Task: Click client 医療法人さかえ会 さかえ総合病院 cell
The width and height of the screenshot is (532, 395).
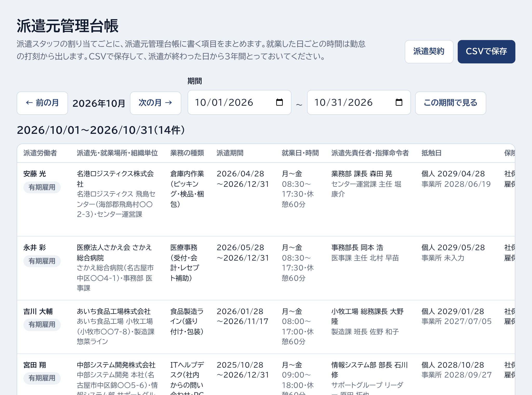Action: click(114, 253)
